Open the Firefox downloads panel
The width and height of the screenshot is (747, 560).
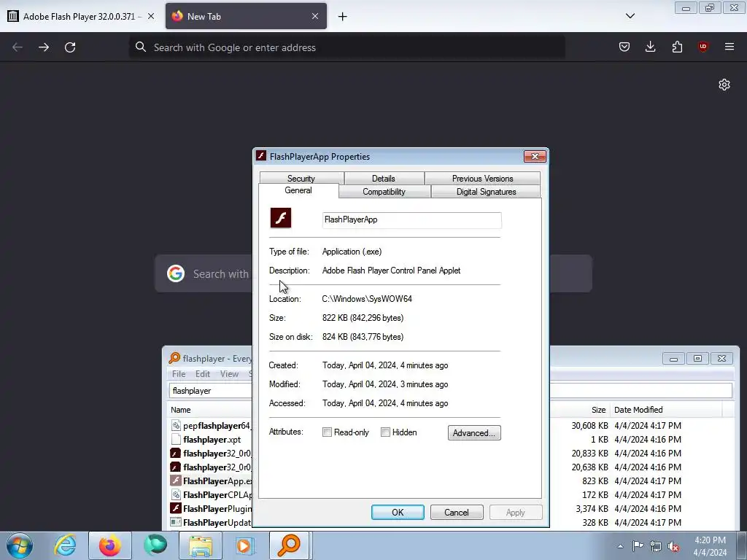[650, 47]
